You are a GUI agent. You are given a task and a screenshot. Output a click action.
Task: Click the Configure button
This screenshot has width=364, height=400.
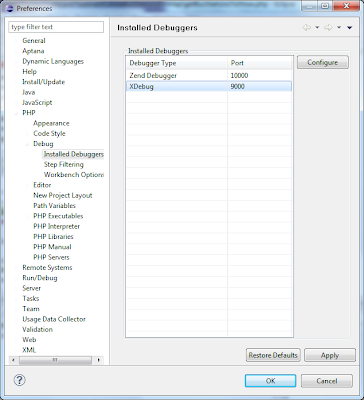(x=323, y=62)
